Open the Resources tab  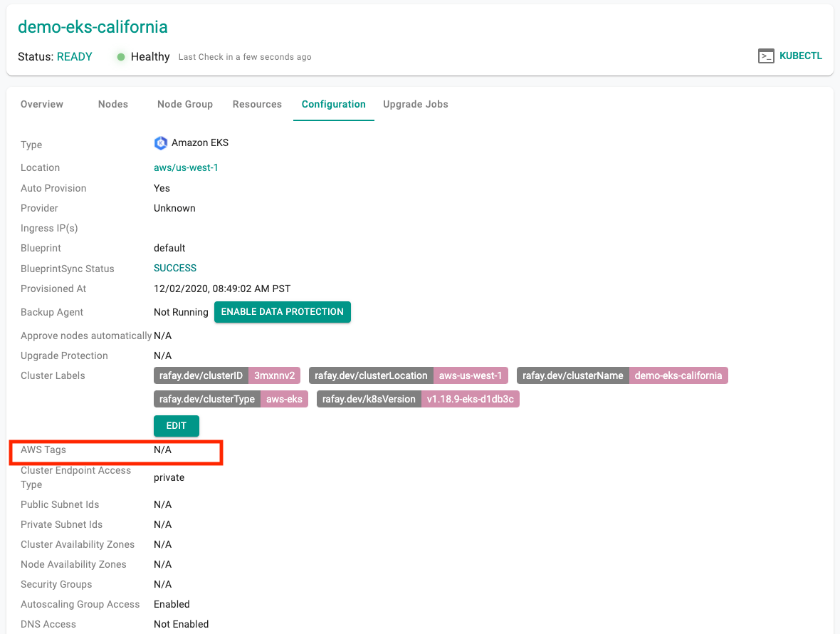pyautogui.click(x=257, y=104)
